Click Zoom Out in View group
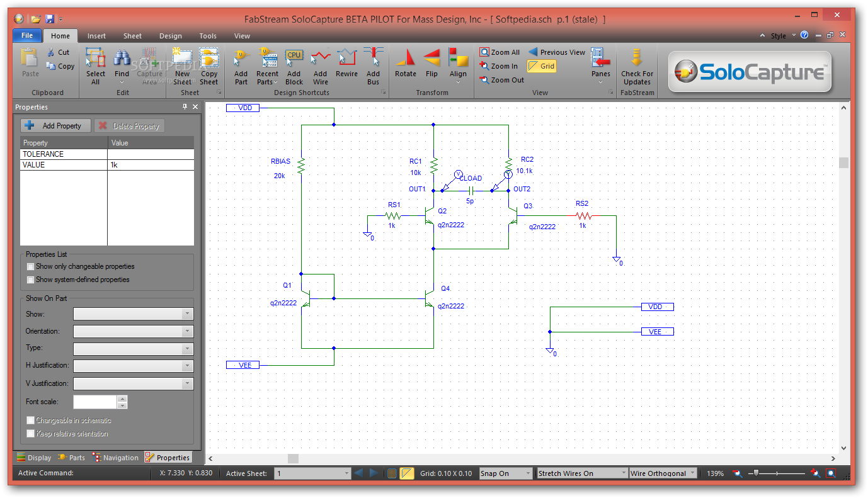Image resolution: width=868 pixels, height=498 pixels. pos(502,80)
